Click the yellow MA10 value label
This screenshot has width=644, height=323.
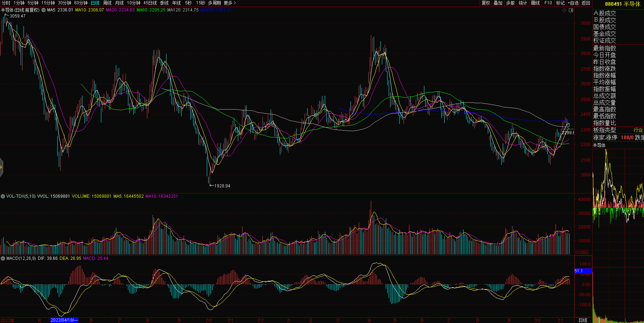coord(90,10)
